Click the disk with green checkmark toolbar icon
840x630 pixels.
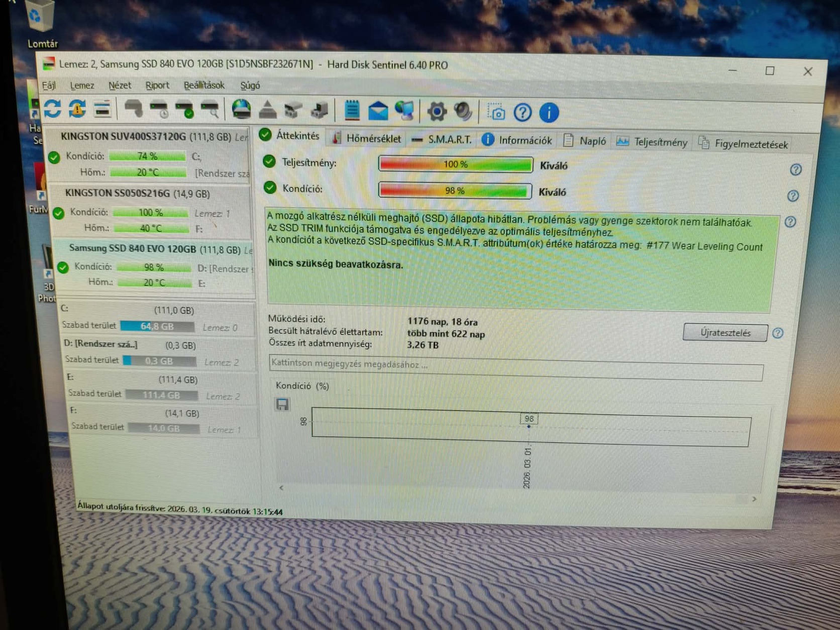(184, 110)
